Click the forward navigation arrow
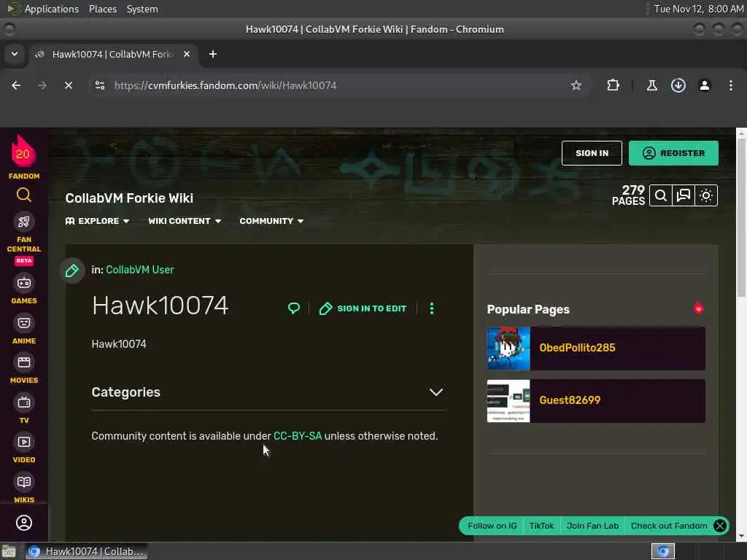The width and height of the screenshot is (747, 560). tap(42, 85)
